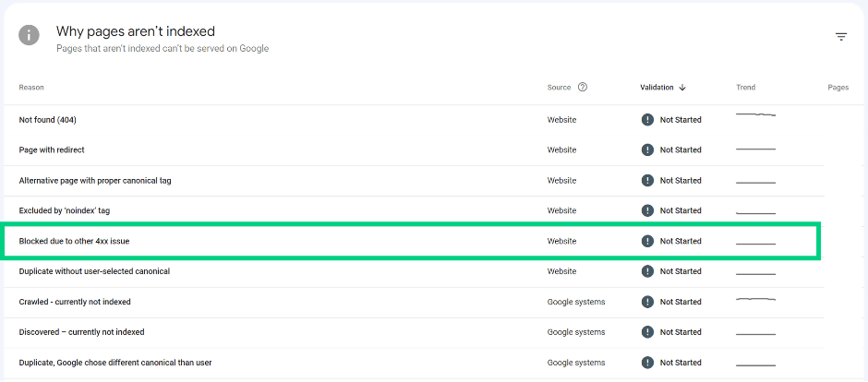This screenshot has width=868, height=382.
Task: Click the trend sparkline for Crawled - currently not indexed
Action: coord(755,299)
